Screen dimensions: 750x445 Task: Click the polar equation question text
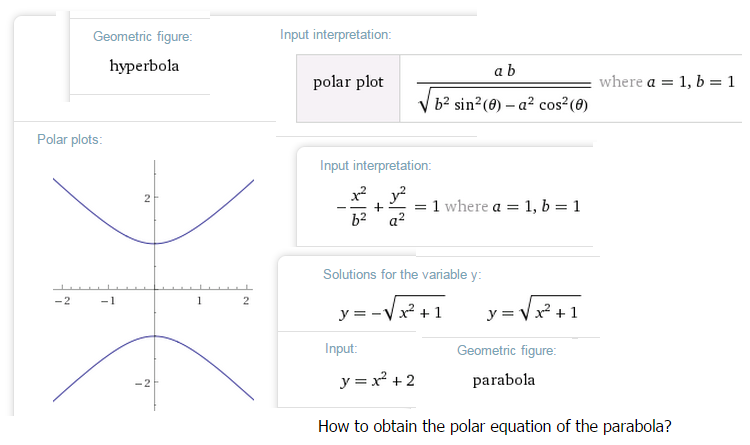point(494,426)
